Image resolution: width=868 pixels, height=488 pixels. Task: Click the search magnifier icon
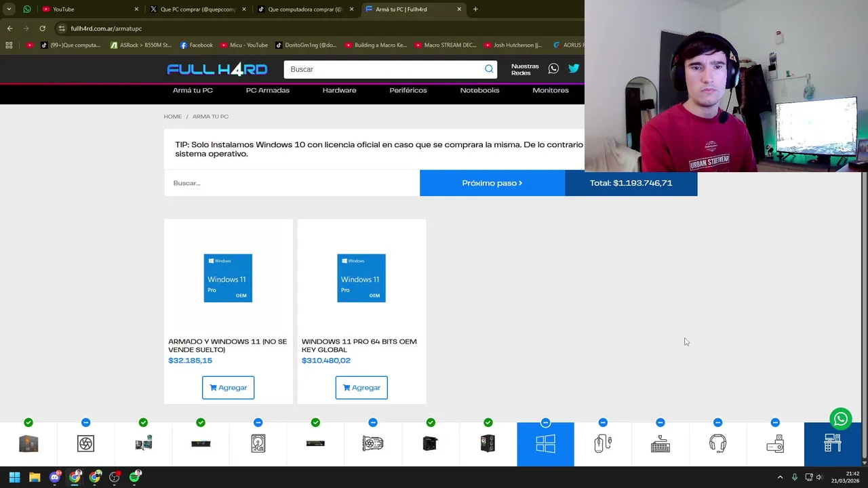point(489,69)
